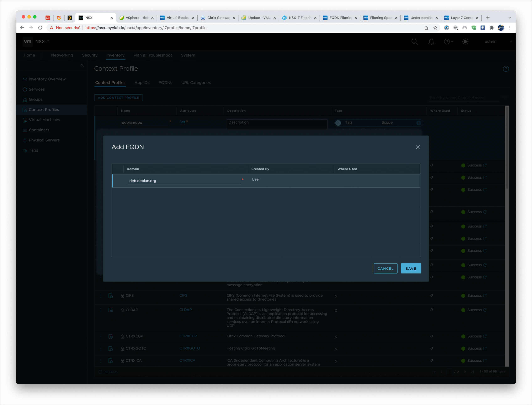Collapse the left sidebar with double chevron
532x405 pixels.
(x=82, y=65)
